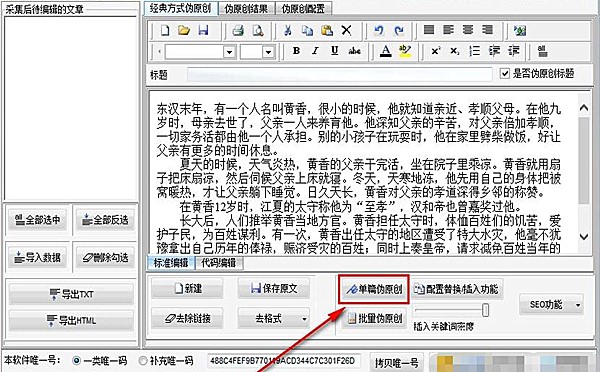Click the printer icon
This screenshot has height=372, width=600.
coord(238,31)
